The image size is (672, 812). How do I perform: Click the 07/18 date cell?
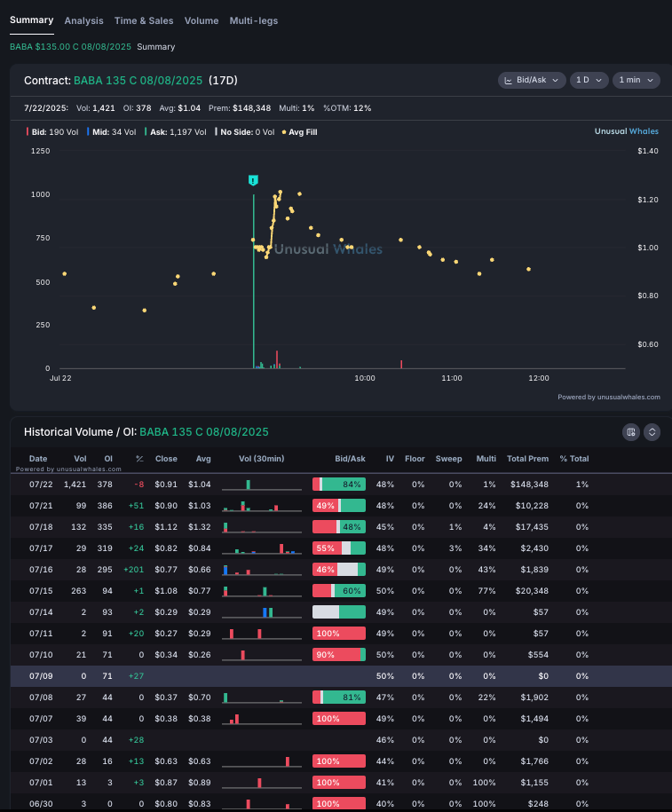click(x=41, y=526)
